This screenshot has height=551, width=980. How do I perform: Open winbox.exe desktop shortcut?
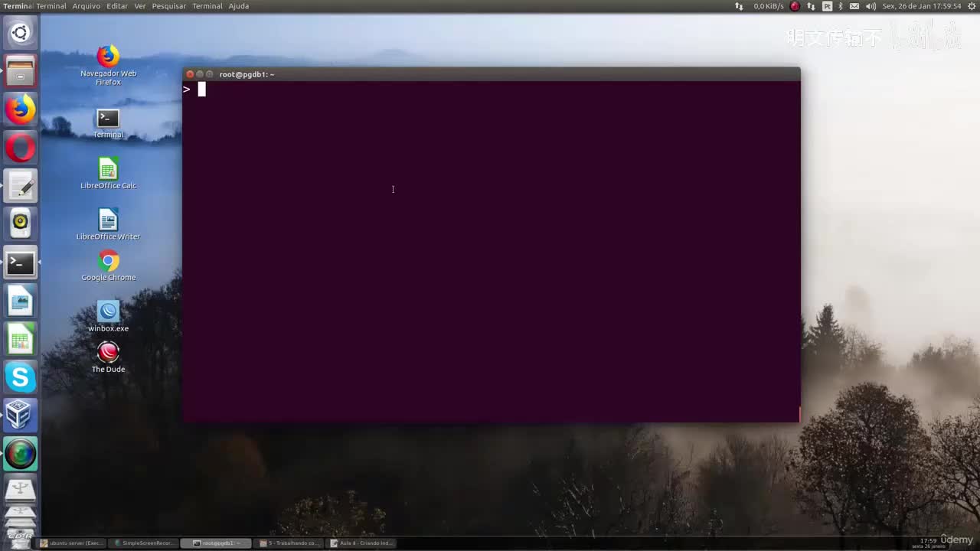[108, 317]
